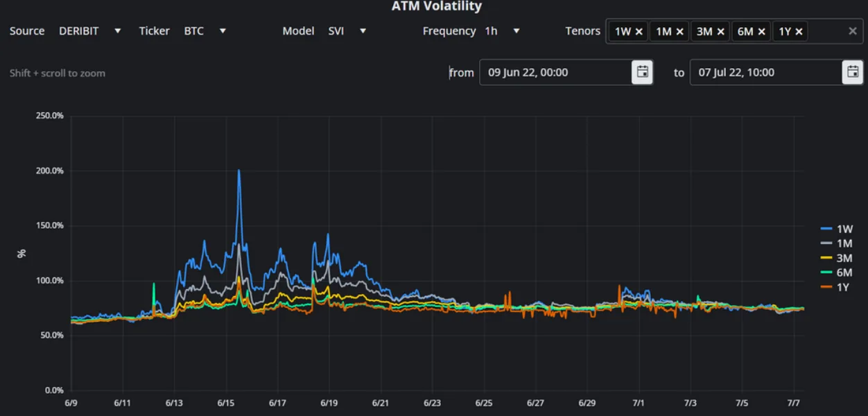This screenshot has height=416, width=868.
Task: Click the ATM Volatility chart title
Action: (x=436, y=6)
